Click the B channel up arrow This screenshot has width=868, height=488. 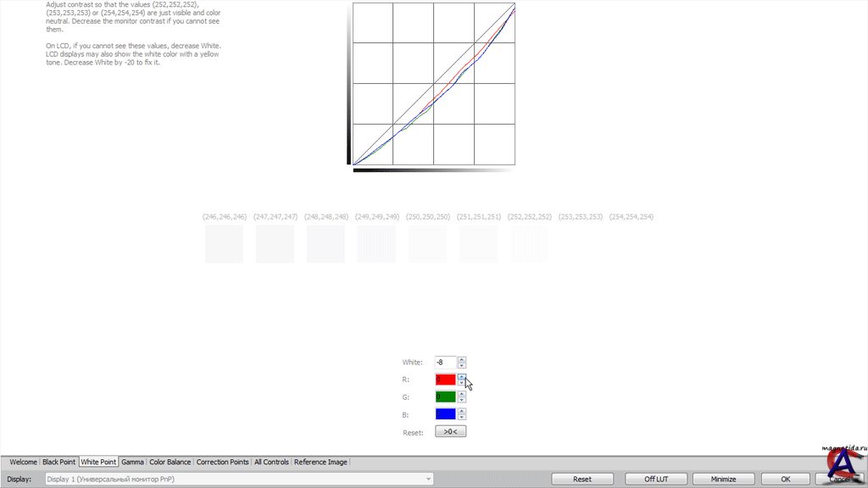(462, 411)
